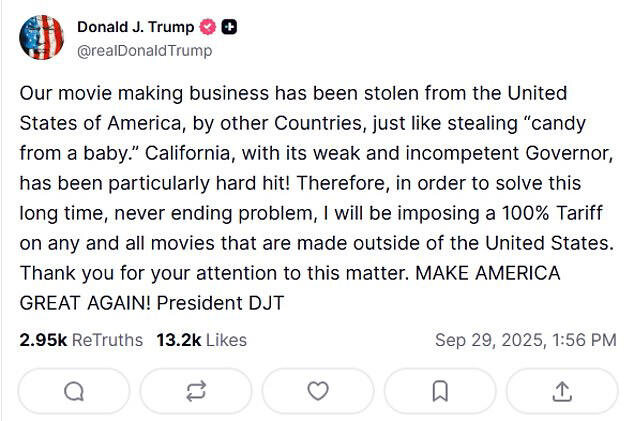The width and height of the screenshot is (634, 421).
Task: Open the Sep 29, 2025 timestamp
Action: click(x=525, y=340)
